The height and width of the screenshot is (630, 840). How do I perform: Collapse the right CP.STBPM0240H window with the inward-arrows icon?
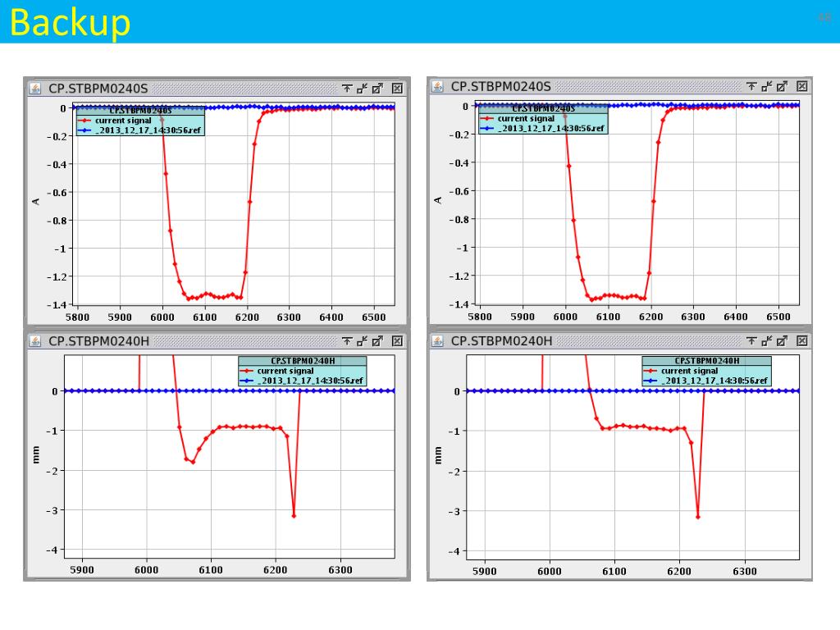tap(767, 341)
